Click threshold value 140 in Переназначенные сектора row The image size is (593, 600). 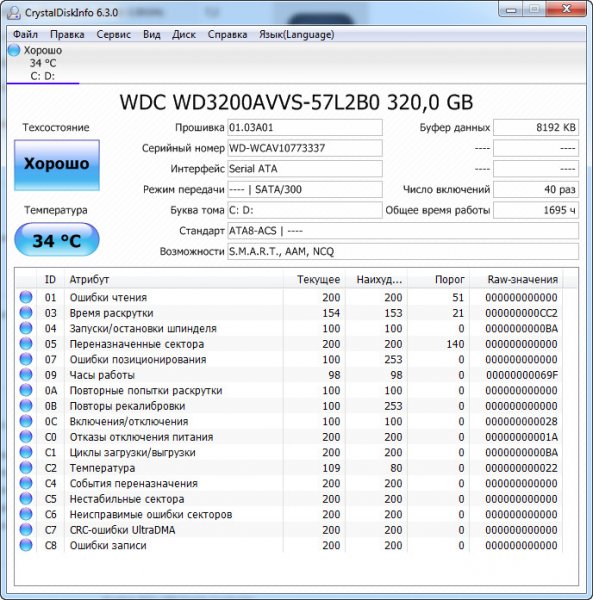(455, 344)
